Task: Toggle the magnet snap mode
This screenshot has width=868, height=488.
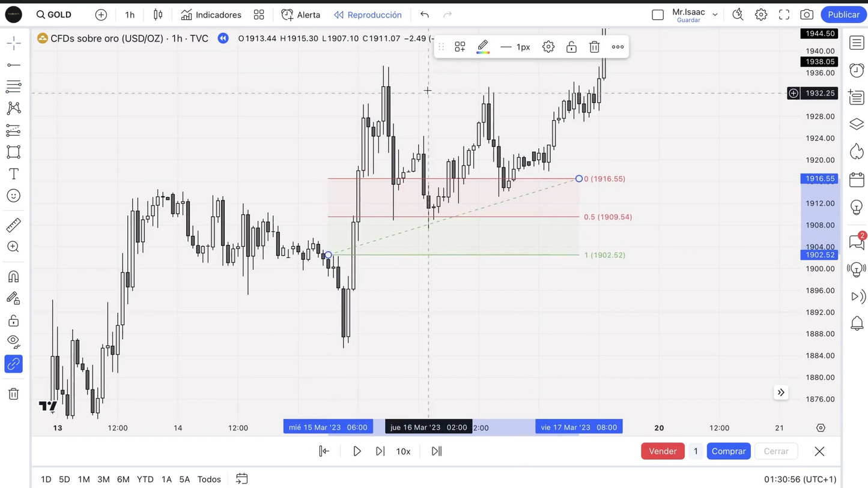Action: (x=13, y=277)
